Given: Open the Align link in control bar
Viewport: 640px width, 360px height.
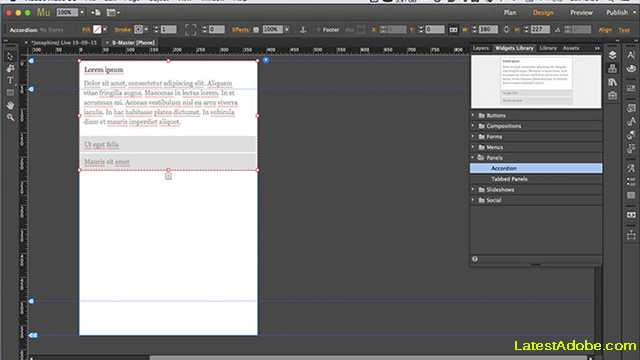Looking at the screenshot, I should [605, 30].
